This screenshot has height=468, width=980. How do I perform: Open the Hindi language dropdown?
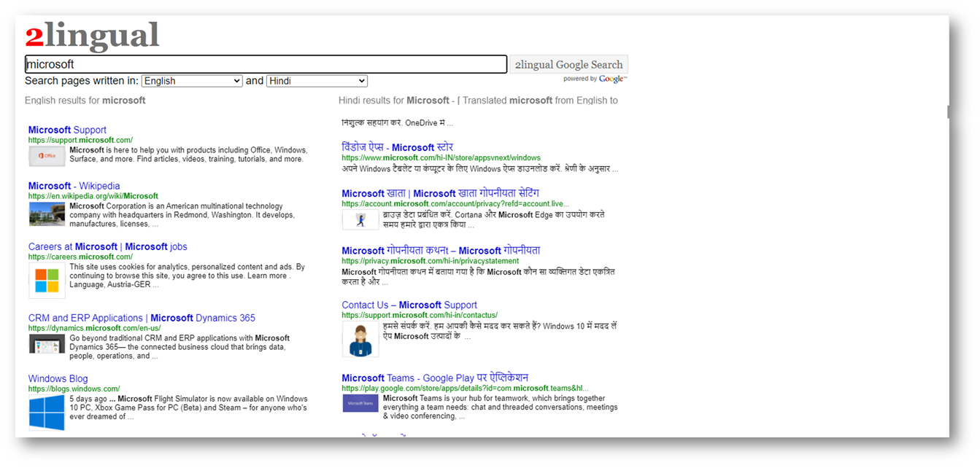(317, 81)
